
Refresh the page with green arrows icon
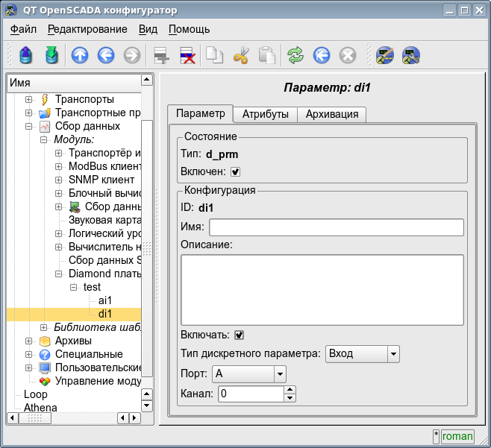(295, 55)
